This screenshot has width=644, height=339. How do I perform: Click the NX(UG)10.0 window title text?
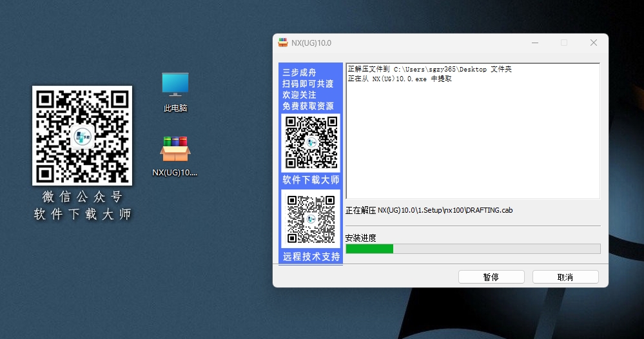click(x=311, y=43)
